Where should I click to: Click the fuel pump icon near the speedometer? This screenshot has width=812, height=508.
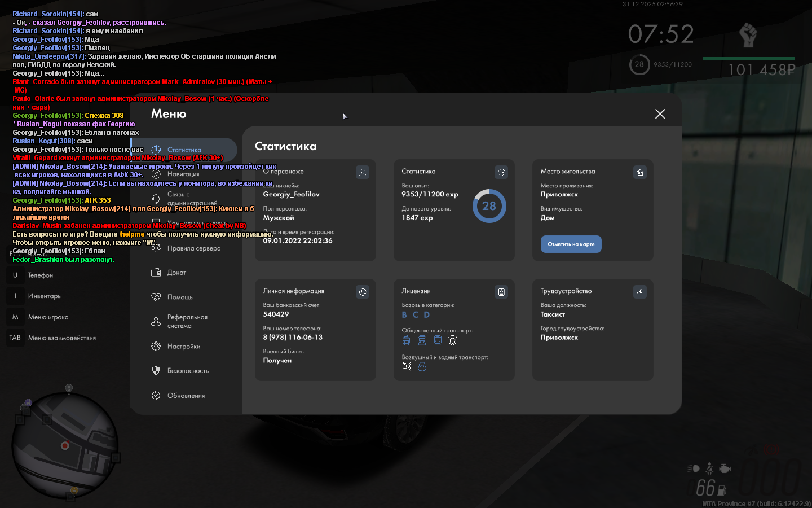click(722, 491)
